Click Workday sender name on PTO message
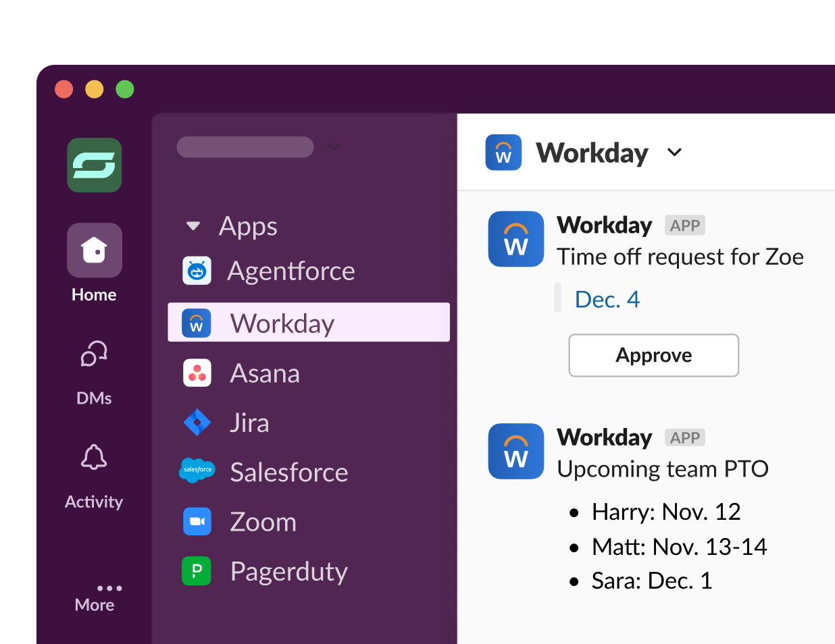Screen dimensions: 835x644 coord(605,437)
